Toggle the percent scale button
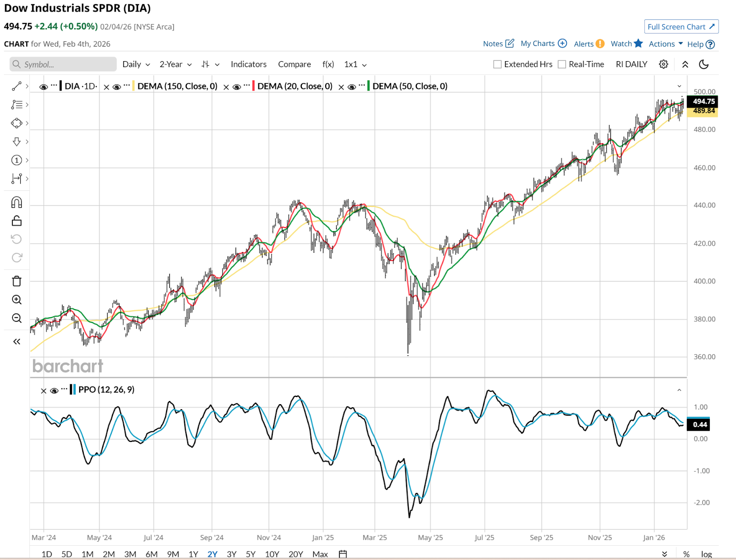The image size is (736, 560). [x=686, y=554]
